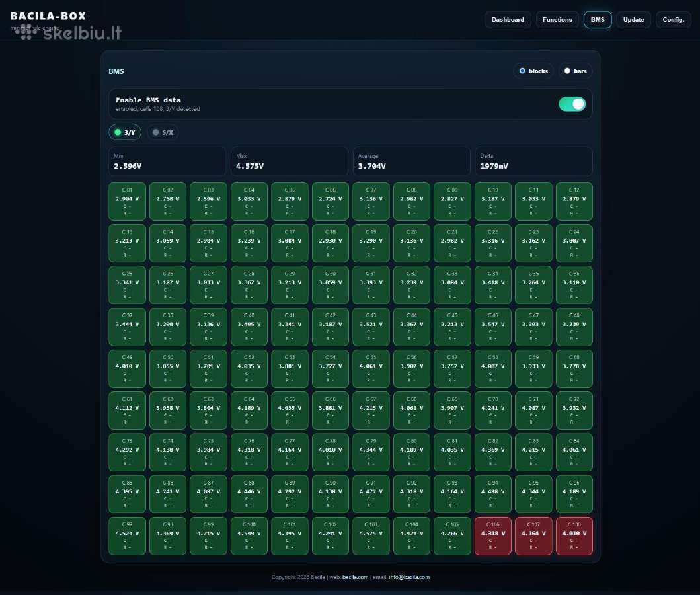Select cell block C 27

[x=208, y=285]
